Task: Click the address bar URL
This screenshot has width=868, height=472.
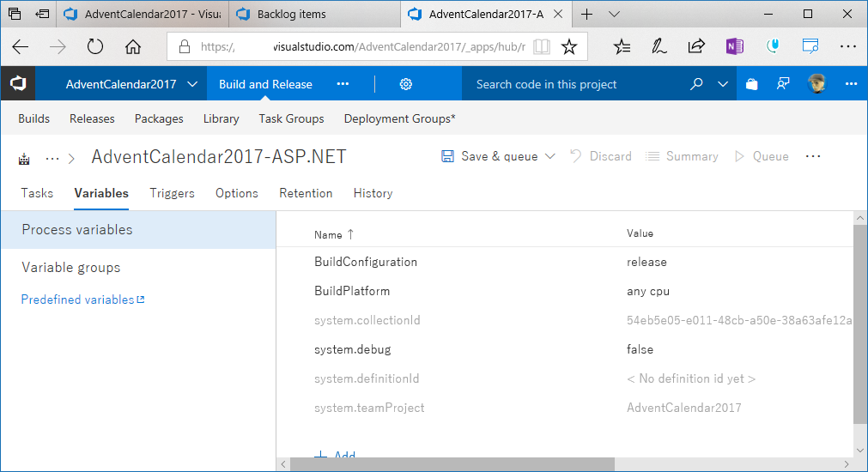Action: tap(362, 46)
